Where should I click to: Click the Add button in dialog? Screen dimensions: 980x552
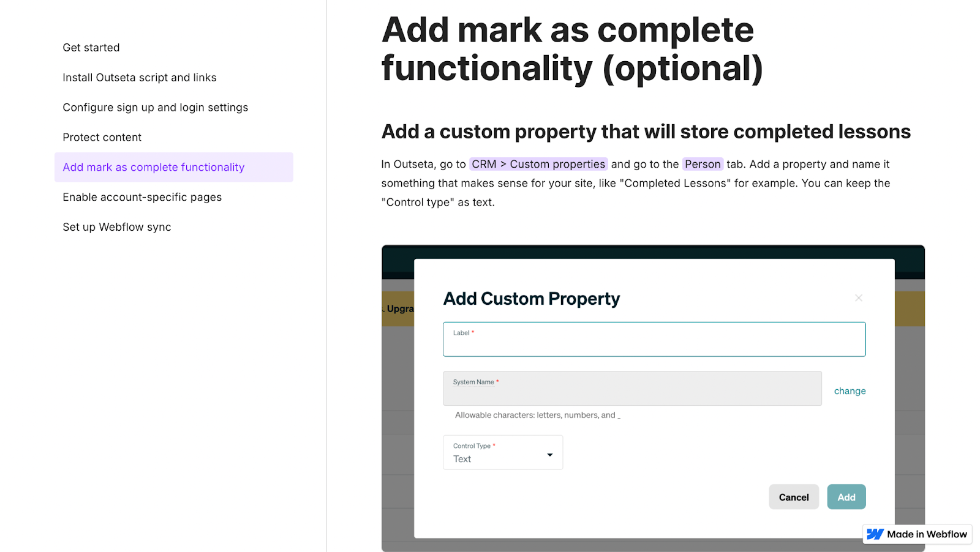[846, 497]
